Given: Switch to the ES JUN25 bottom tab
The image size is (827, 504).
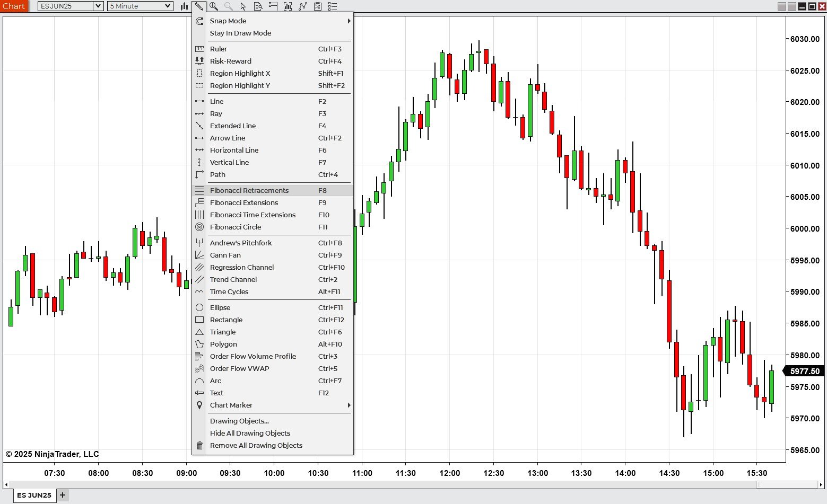Looking at the screenshot, I should (34, 495).
